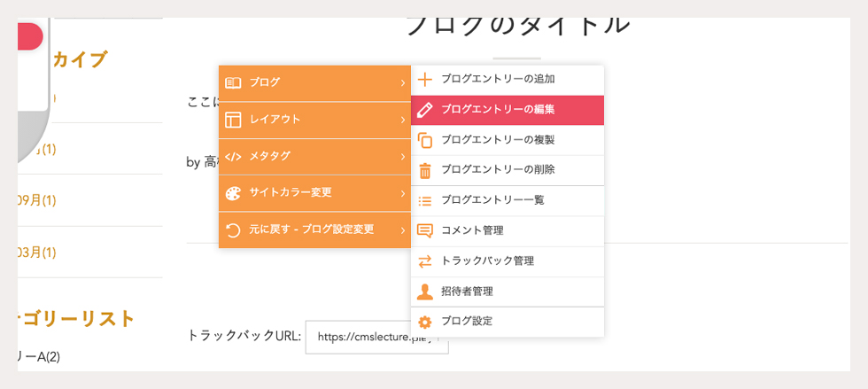
Task: Open the サイトカラー変更 menu item
Action: coord(314,193)
